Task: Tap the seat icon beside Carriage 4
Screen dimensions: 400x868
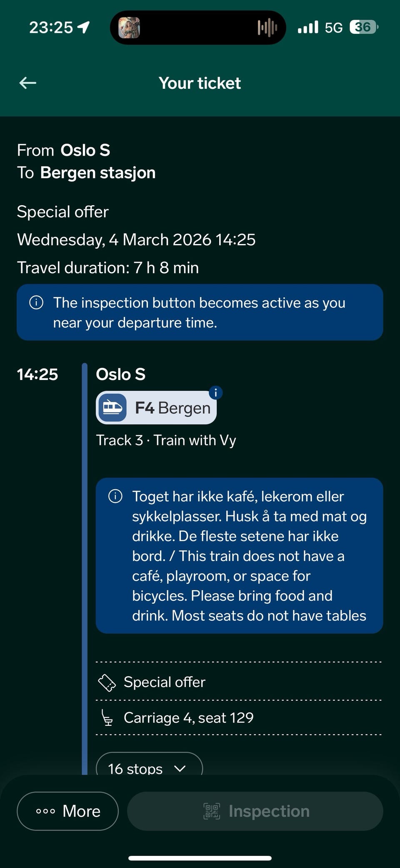Action: pos(107,718)
